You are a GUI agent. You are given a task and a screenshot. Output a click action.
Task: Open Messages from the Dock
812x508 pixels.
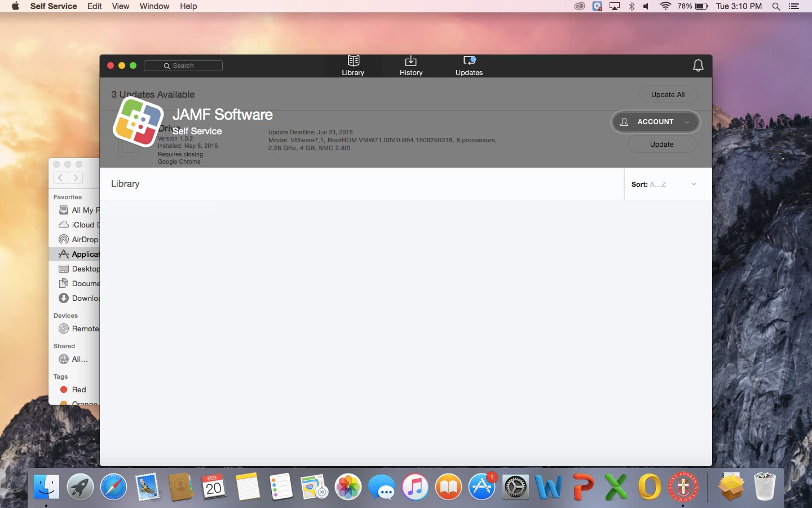coord(382,487)
